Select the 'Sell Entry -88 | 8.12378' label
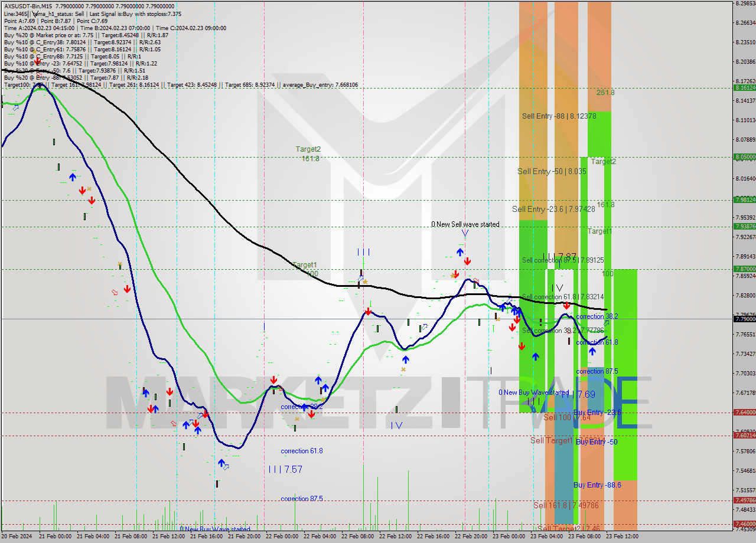Image resolution: width=756 pixels, height=543 pixels. pos(559,116)
